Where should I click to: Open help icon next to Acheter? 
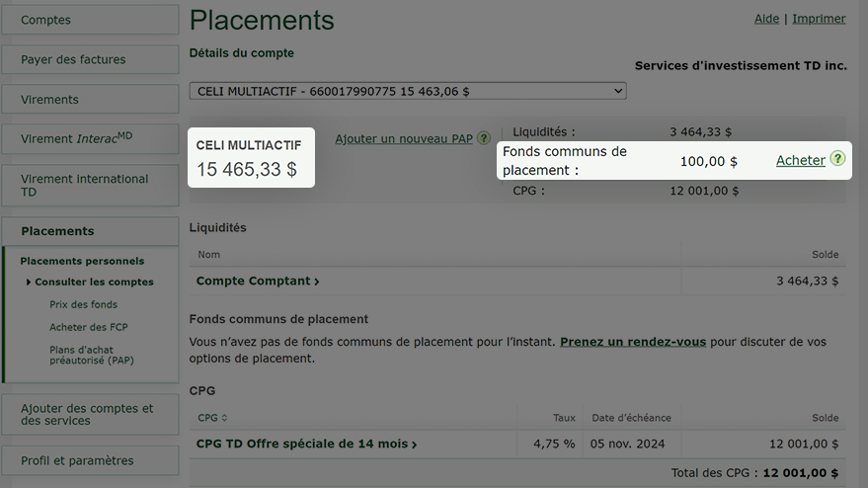tap(837, 159)
